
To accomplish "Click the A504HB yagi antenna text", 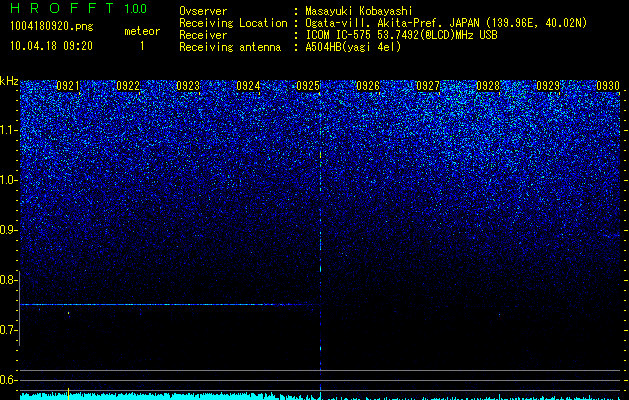I will tap(353, 47).
